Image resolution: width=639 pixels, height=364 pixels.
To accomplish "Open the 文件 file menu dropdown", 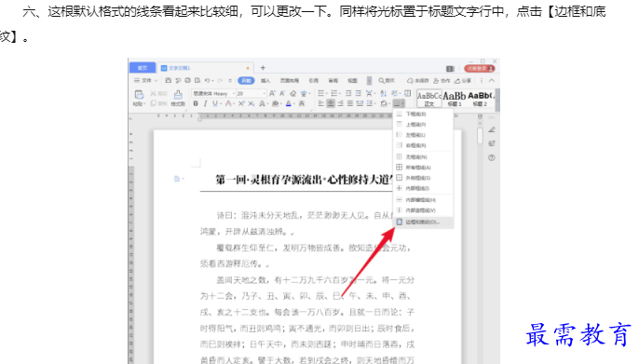I will [146, 81].
